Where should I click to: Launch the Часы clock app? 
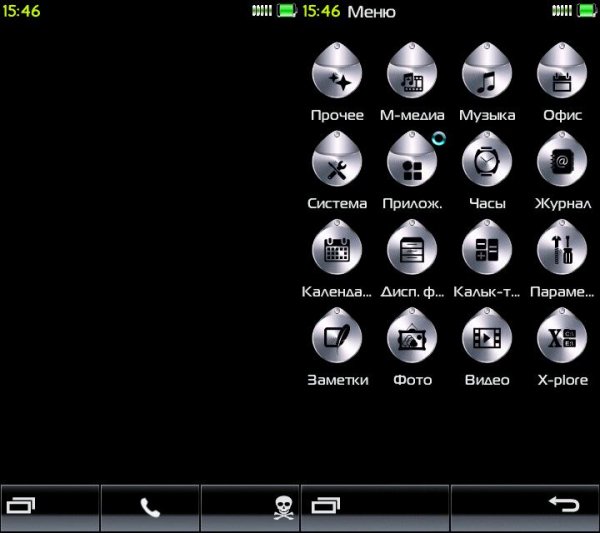(486, 164)
